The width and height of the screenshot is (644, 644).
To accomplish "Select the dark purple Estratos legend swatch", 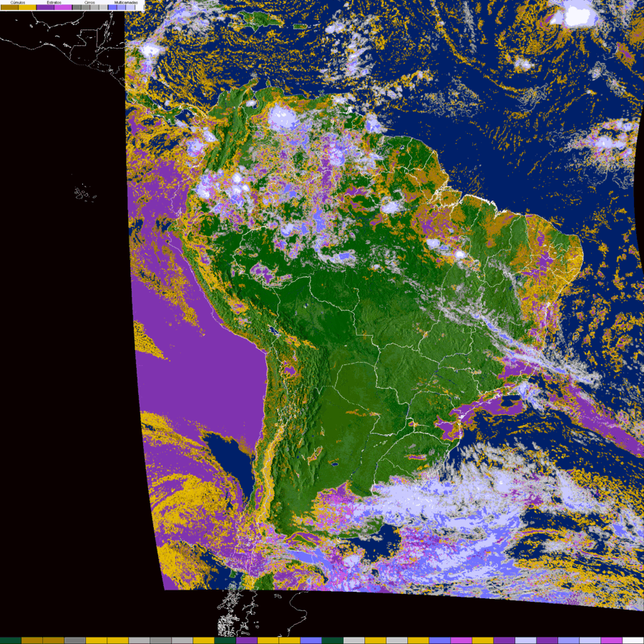I will tap(45, 7).
